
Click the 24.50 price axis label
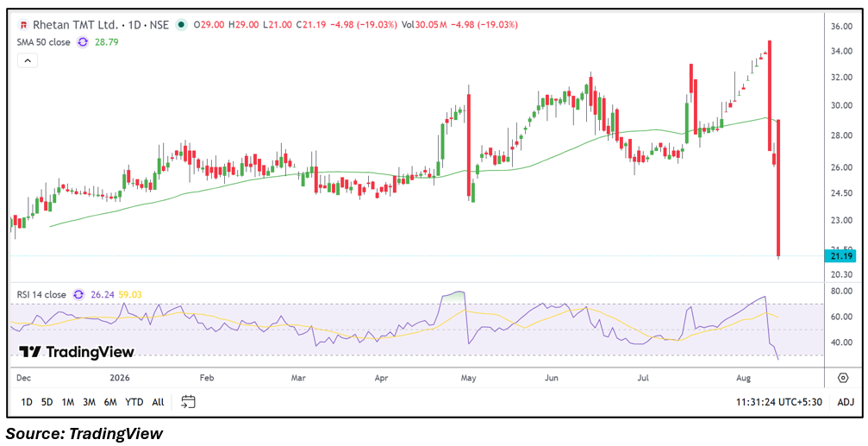click(843, 192)
